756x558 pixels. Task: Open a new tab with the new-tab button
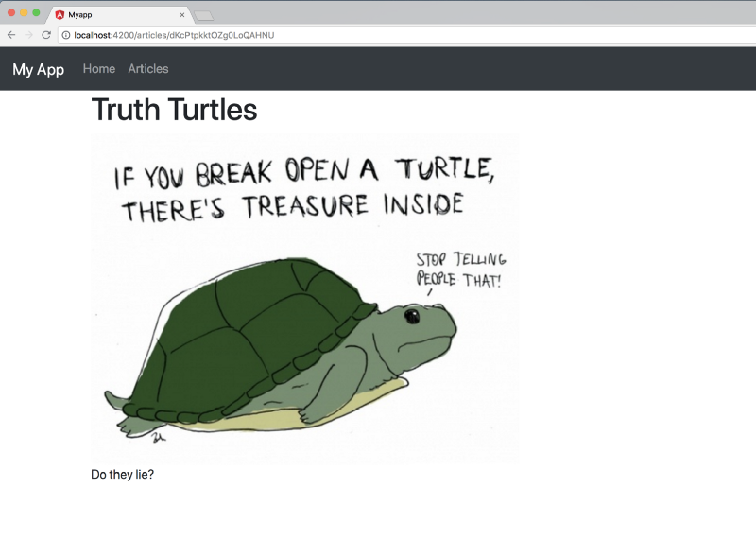[203, 15]
